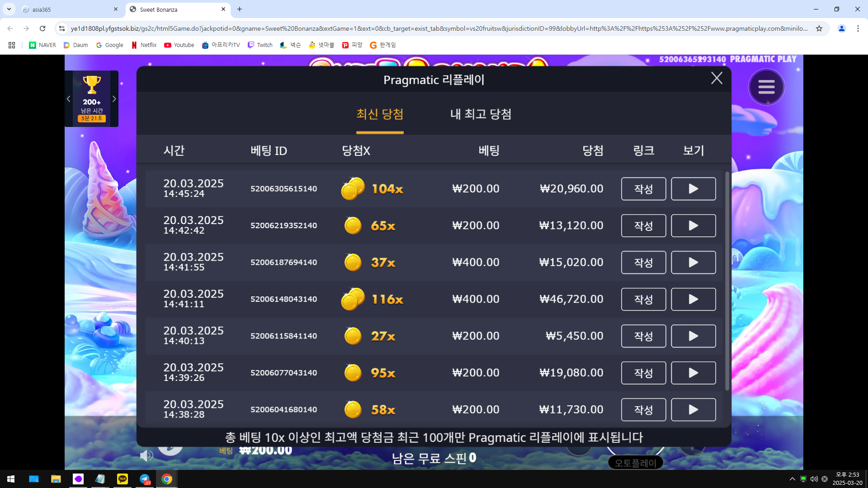The height and width of the screenshot is (488, 868).
Task: Open KakaoTalk from taskbar
Action: coord(123,479)
